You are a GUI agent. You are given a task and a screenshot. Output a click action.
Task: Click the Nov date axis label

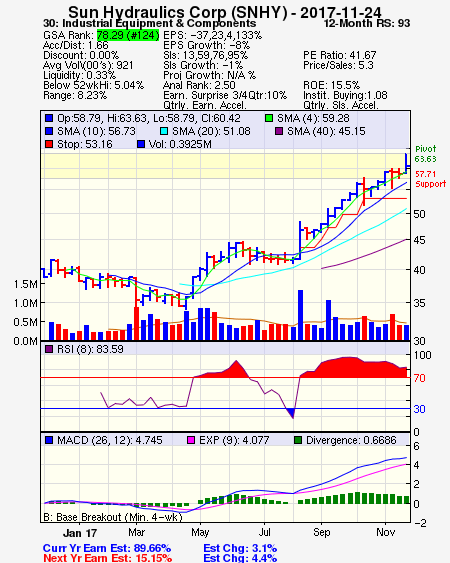(386, 532)
